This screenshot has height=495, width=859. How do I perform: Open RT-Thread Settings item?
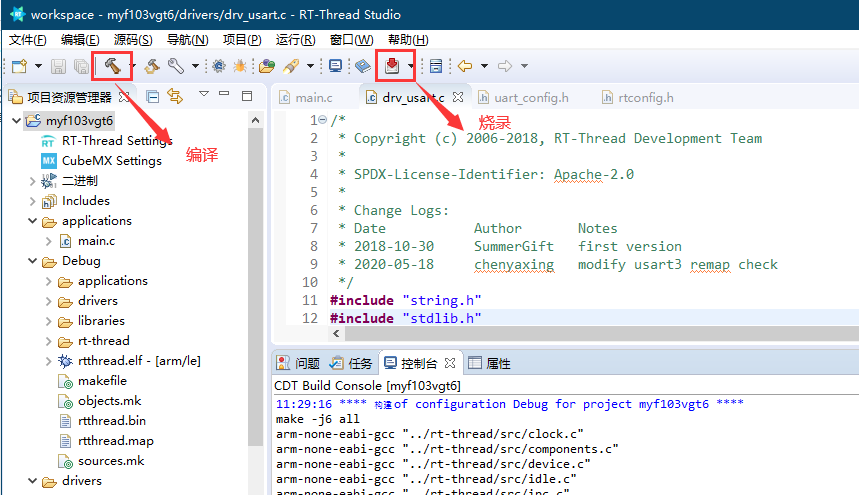[117, 141]
